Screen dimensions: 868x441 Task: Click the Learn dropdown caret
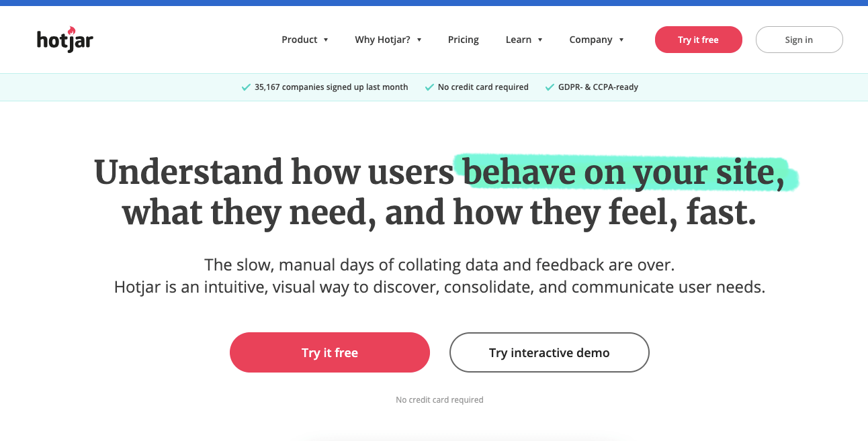click(541, 40)
